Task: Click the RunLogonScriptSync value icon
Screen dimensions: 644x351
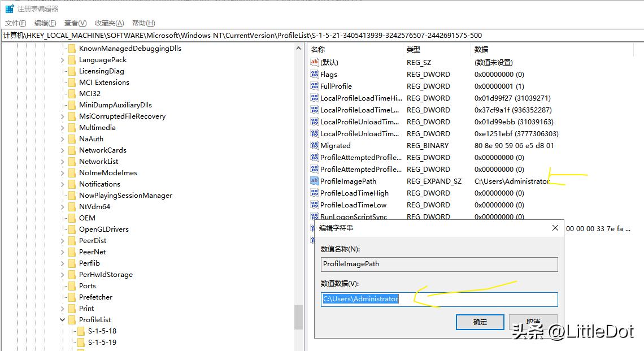Action: point(314,216)
